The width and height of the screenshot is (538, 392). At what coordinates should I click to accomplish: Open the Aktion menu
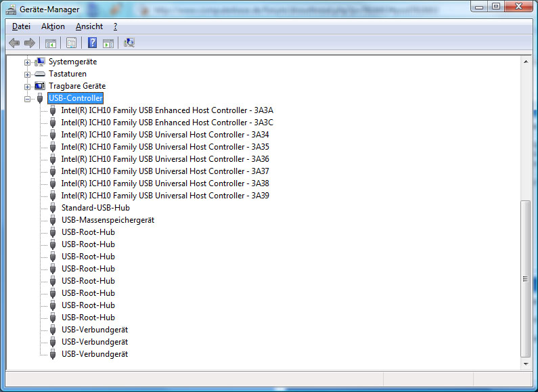tap(53, 26)
